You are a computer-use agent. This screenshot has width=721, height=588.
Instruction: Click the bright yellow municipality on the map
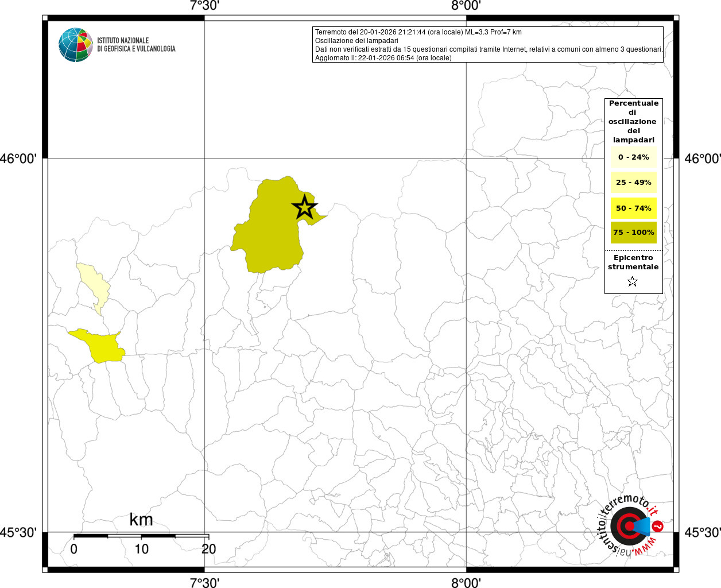click(100, 346)
